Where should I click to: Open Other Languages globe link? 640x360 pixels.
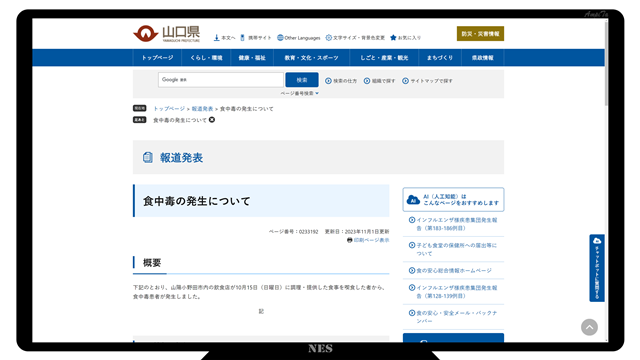point(299,38)
